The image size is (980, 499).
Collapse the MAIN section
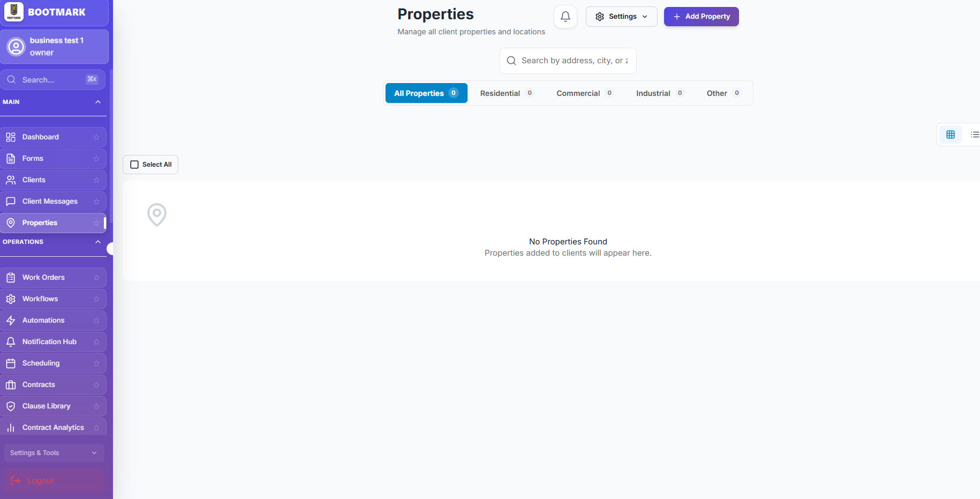coord(98,102)
